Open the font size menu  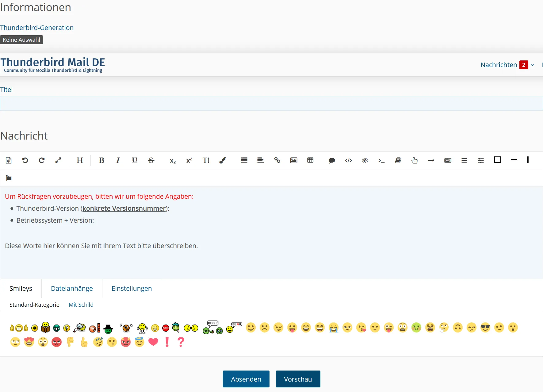tap(206, 160)
